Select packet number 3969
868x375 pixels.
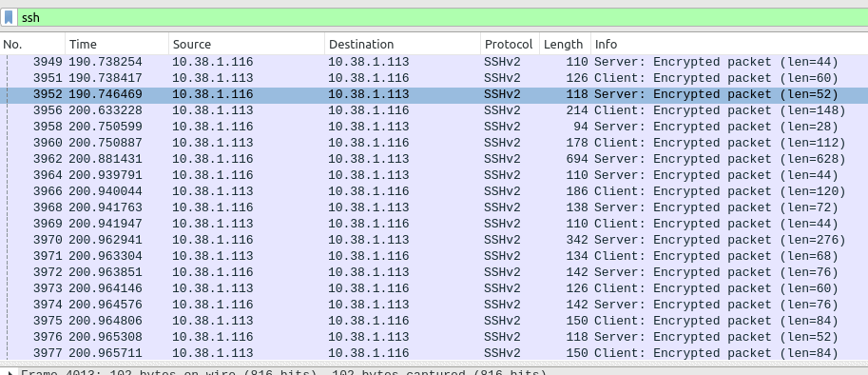(x=434, y=224)
